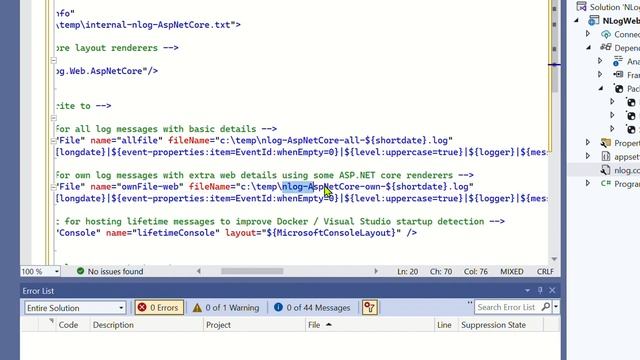640x360 pixels.
Task: Click the CRLF line ending indicator
Action: pyautogui.click(x=545, y=271)
